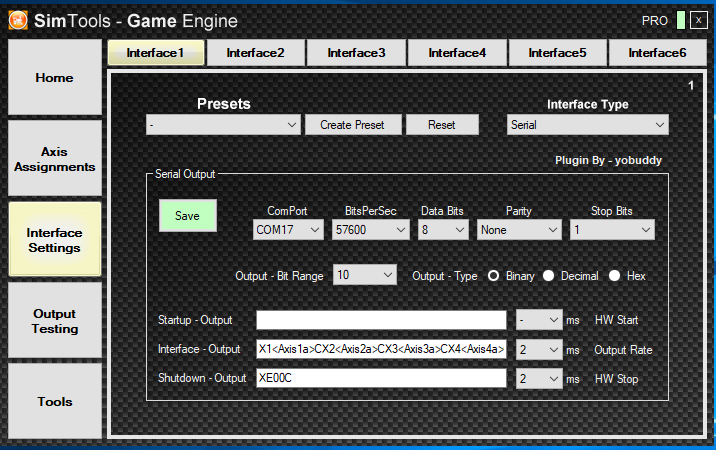Click the HW Stop label
The width and height of the screenshot is (716, 450).
[x=616, y=379]
